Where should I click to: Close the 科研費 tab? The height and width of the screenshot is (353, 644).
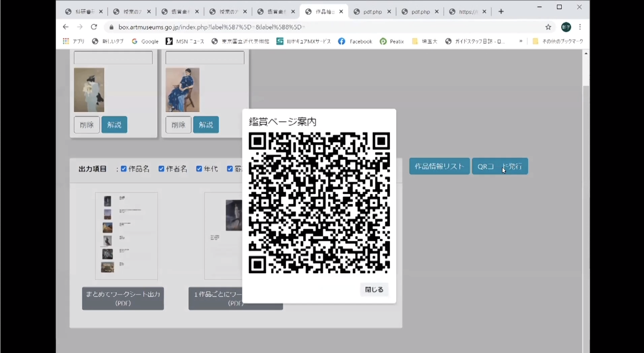101,12
